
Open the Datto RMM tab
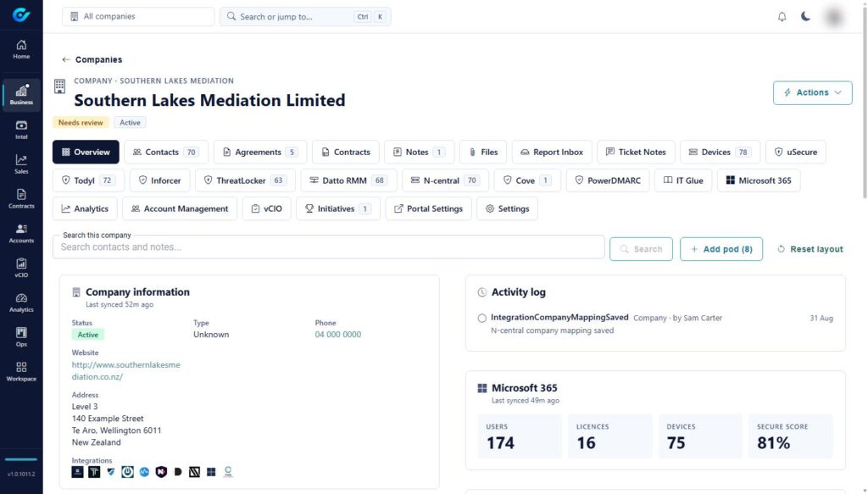point(348,180)
